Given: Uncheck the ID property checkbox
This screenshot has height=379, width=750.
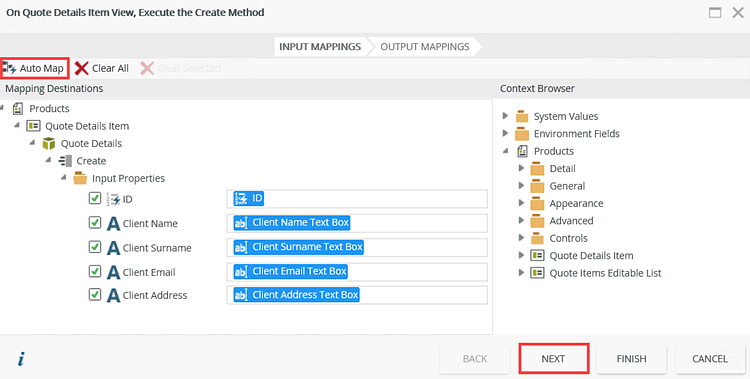Looking at the screenshot, I should coord(95,198).
